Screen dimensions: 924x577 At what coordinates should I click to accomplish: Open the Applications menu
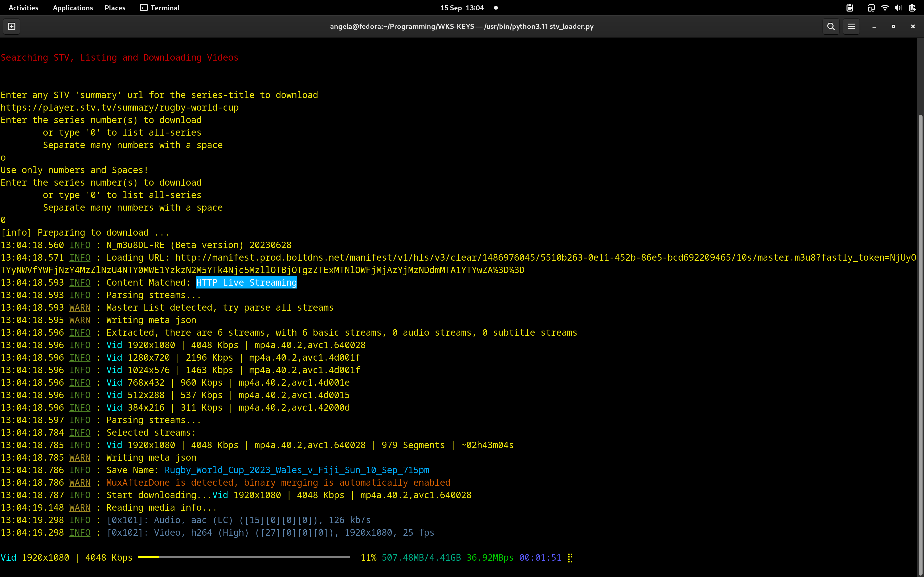pyautogui.click(x=72, y=8)
